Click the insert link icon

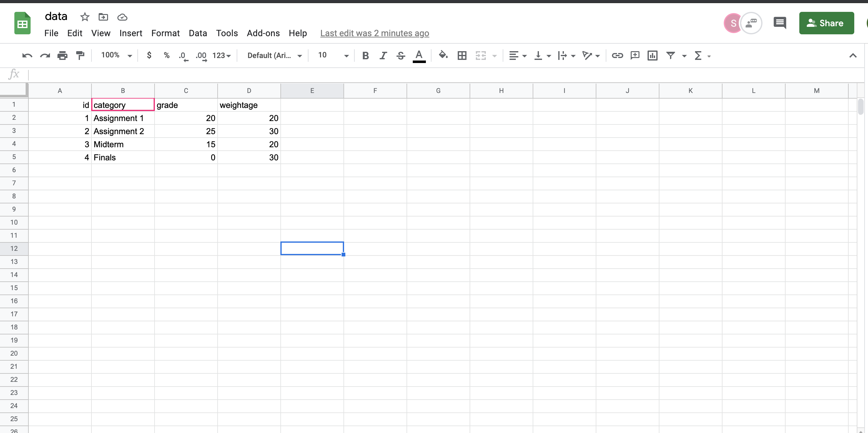pyautogui.click(x=617, y=56)
